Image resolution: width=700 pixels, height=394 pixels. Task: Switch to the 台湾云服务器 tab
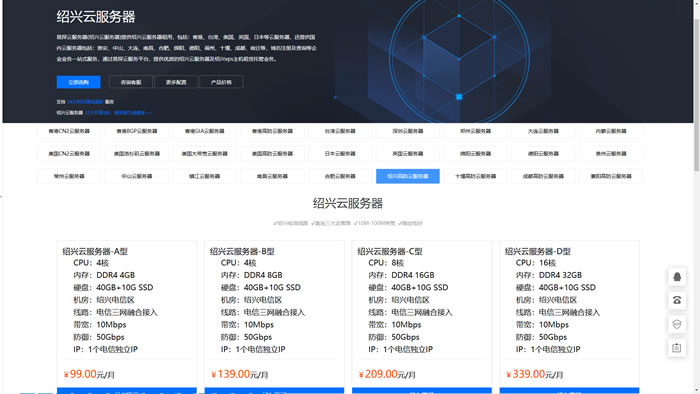coord(340,131)
